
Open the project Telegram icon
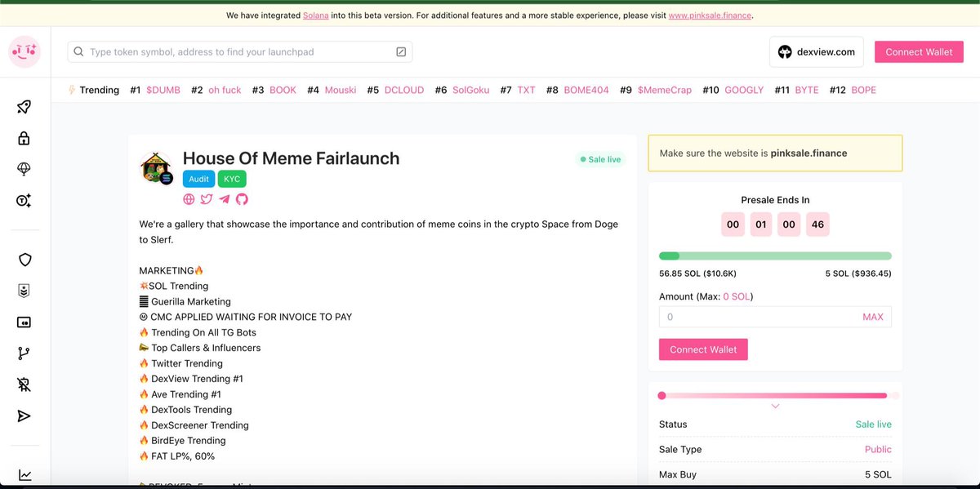225,199
